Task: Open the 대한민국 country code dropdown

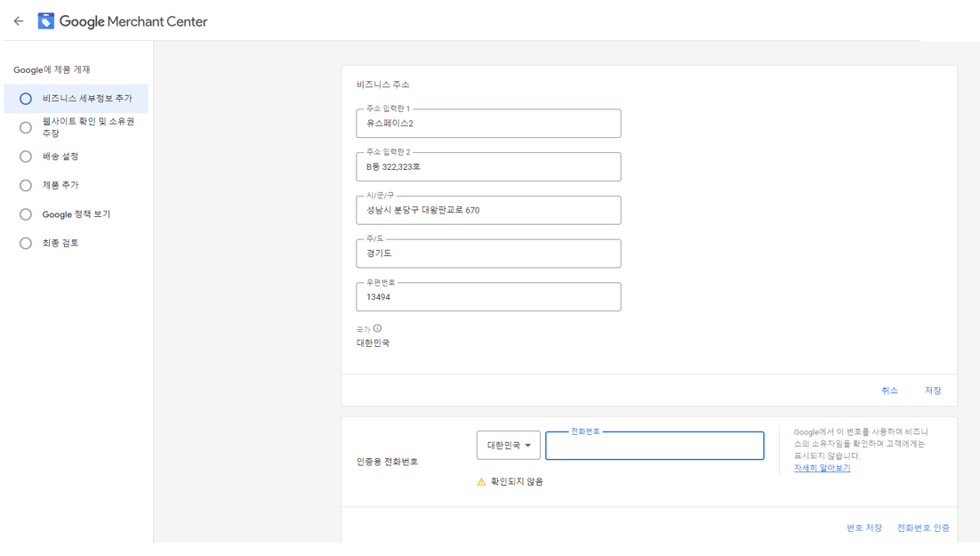Action: 509,446
